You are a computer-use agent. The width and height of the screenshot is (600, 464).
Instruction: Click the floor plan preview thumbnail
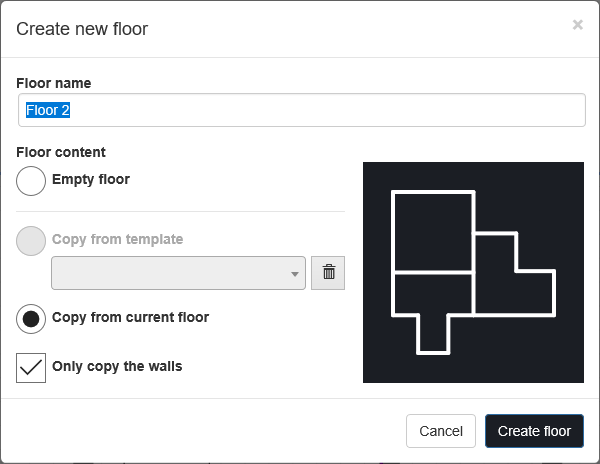(x=473, y=272)
